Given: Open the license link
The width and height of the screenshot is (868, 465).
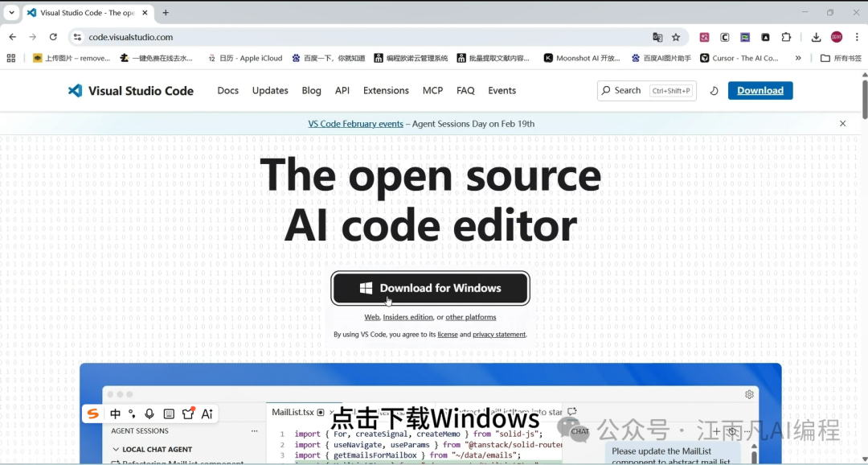Looking at the screenshot, I should 448,334.
